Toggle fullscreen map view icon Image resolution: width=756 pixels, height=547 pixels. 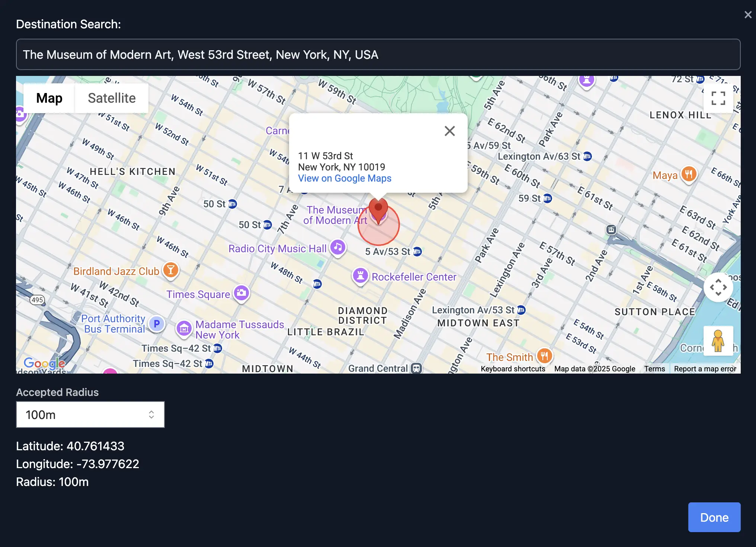coord(718,98)
